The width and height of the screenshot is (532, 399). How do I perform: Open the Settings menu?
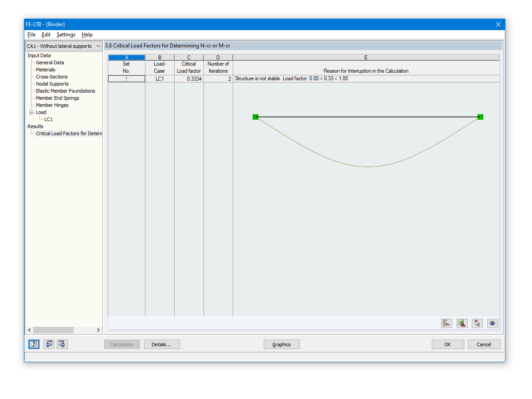(x=66, y=35)
